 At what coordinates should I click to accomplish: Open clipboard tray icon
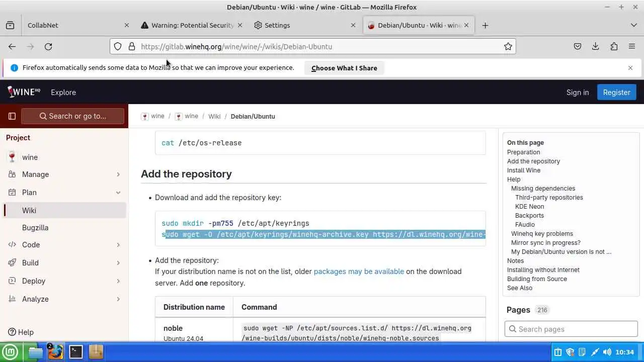[558, 352]
